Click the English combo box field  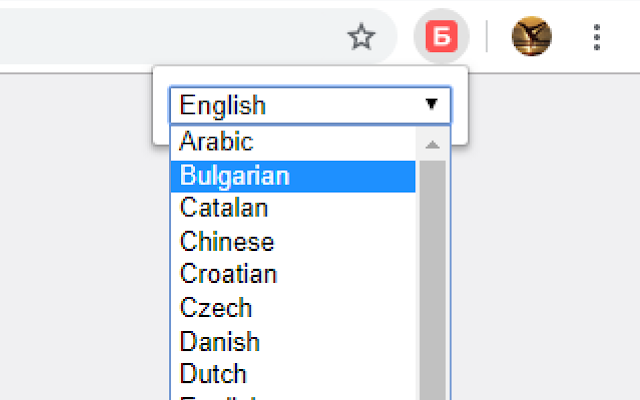pos(310,105)
